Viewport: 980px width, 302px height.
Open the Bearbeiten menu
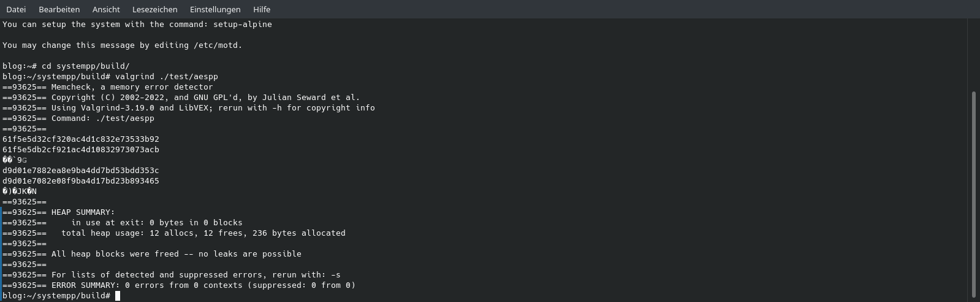tap(59, 9)
